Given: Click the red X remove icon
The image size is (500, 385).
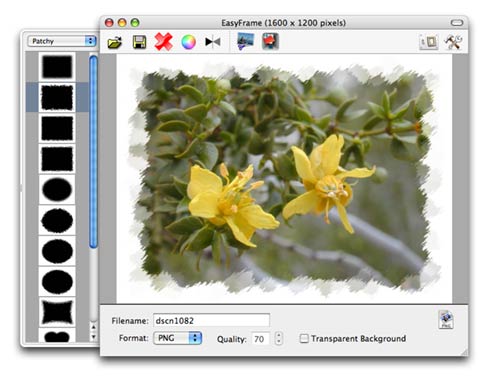Looking at the screenshot, I should 163,42.
